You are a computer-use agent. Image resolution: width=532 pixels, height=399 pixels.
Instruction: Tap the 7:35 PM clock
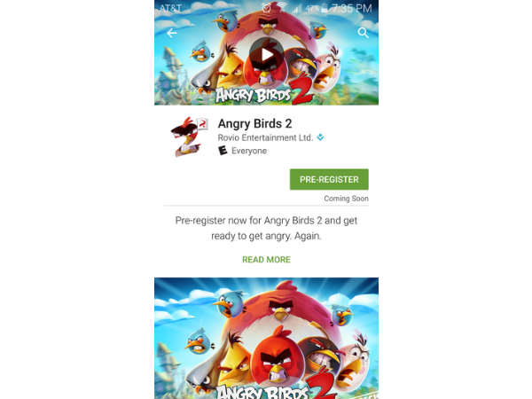[352, 9]
